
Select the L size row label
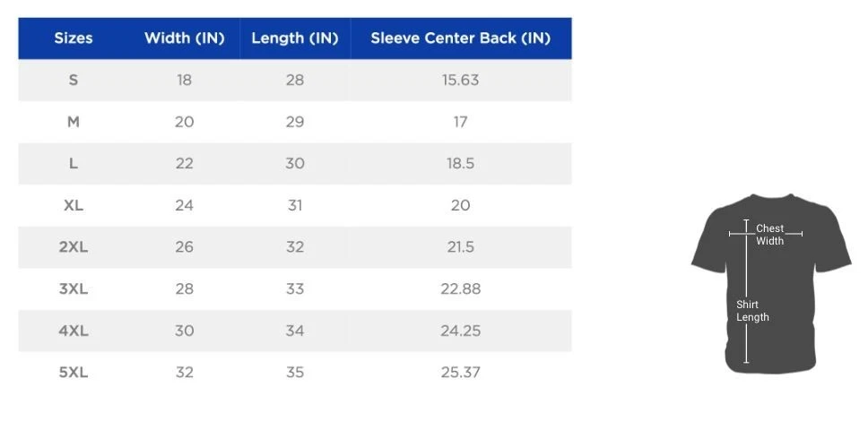[x=74, y=163]
